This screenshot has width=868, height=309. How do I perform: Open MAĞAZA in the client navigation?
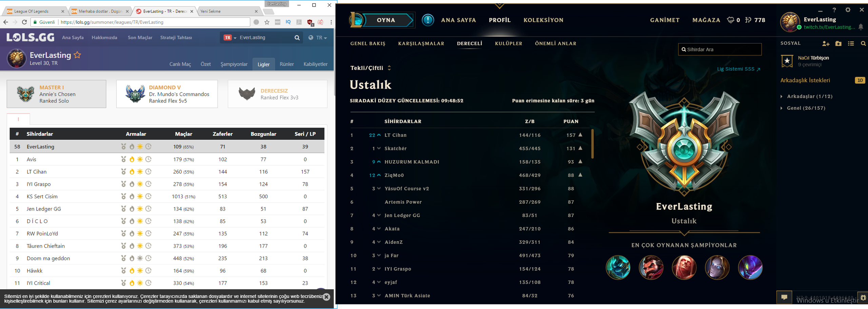[706, 20]
